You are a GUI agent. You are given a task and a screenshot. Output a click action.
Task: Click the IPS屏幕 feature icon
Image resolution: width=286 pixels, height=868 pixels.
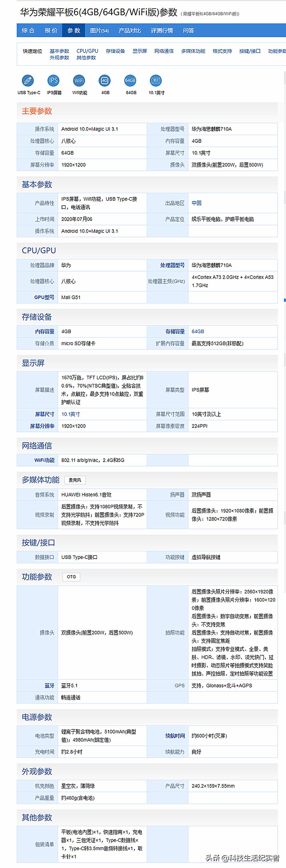pos(54,80)
